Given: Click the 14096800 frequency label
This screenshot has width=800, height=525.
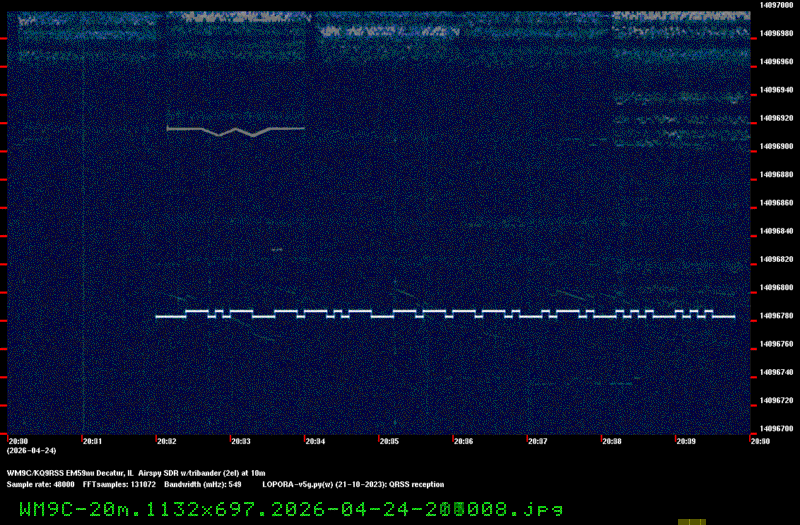Looking at the screenshot, I should point(776,288).
